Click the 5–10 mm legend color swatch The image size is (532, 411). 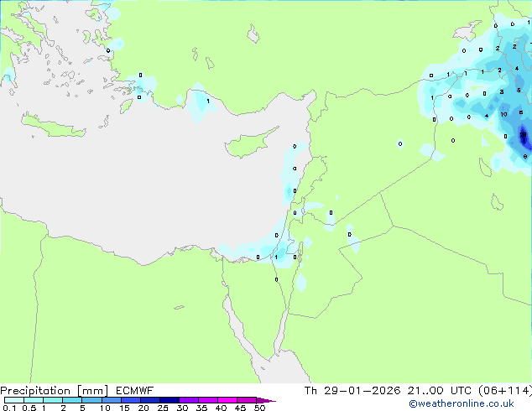(x=91, y=400)
